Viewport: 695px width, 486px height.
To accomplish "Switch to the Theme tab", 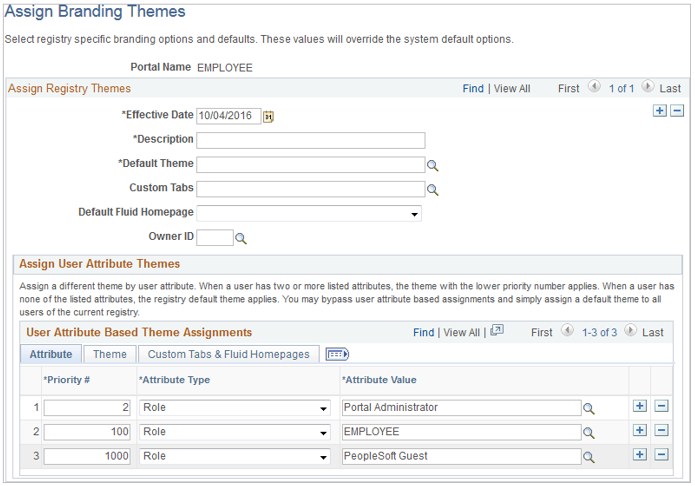I will tap(110, 354).
